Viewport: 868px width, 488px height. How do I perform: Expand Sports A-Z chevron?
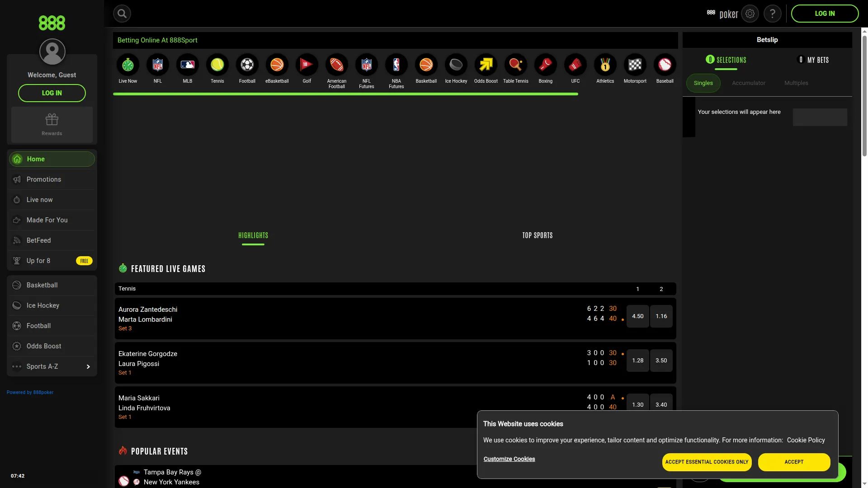(88, 366)
